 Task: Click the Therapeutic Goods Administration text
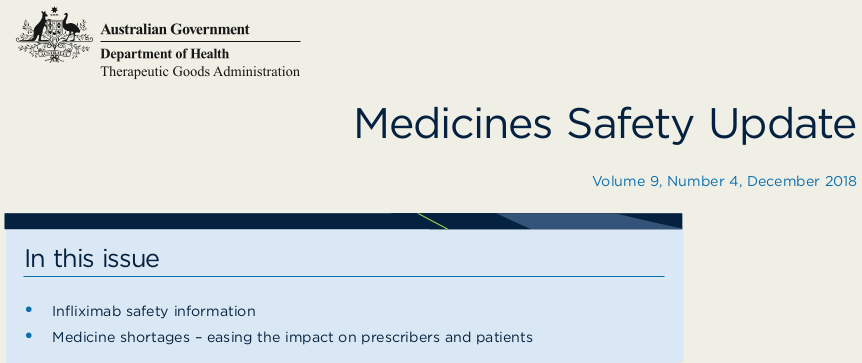tap(200, 72)
